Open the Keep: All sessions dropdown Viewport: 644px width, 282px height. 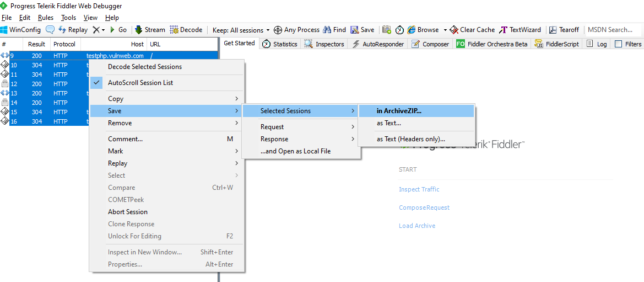click(x=241, y=30)
